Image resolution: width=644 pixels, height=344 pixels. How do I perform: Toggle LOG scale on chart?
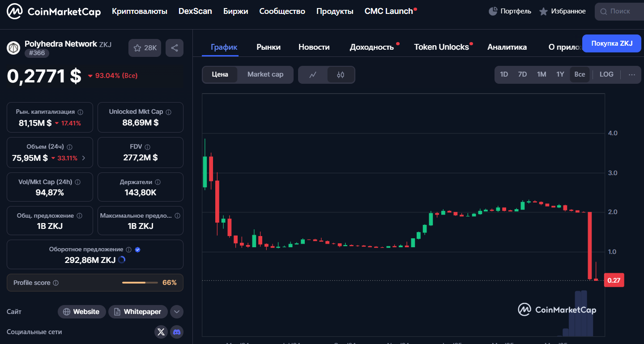606,74
